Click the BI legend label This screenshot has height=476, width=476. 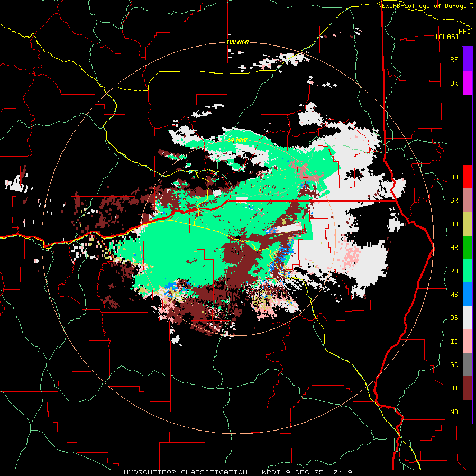coord(454,388)
